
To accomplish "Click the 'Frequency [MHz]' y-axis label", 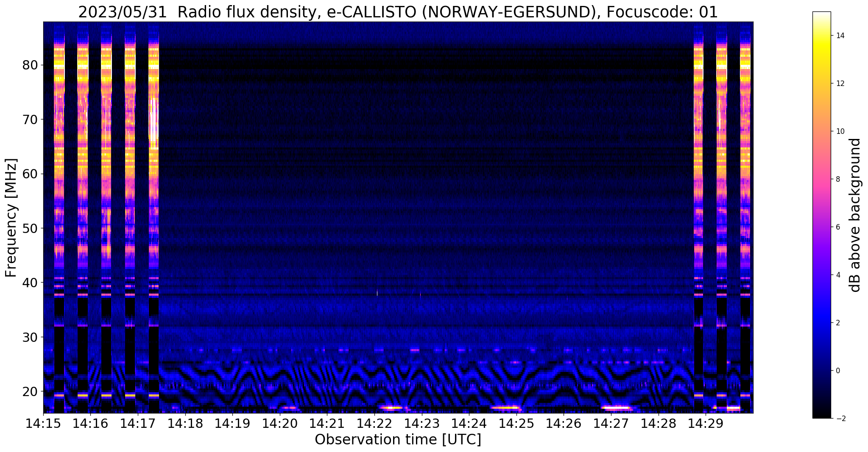I will click(x=11, y=218).
